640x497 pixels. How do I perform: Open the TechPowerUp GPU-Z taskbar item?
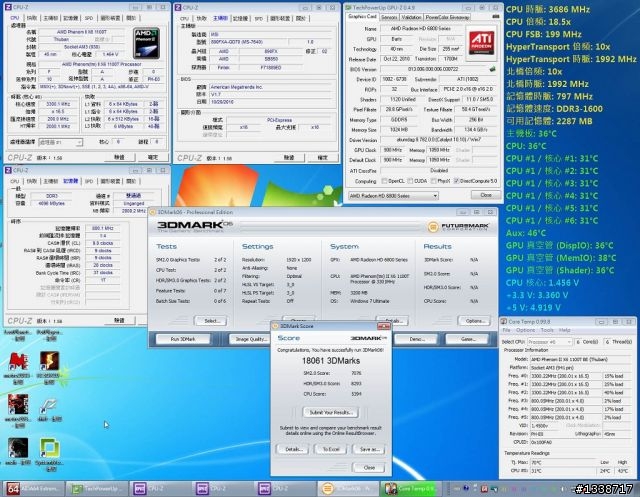click(x=96, y=488)
